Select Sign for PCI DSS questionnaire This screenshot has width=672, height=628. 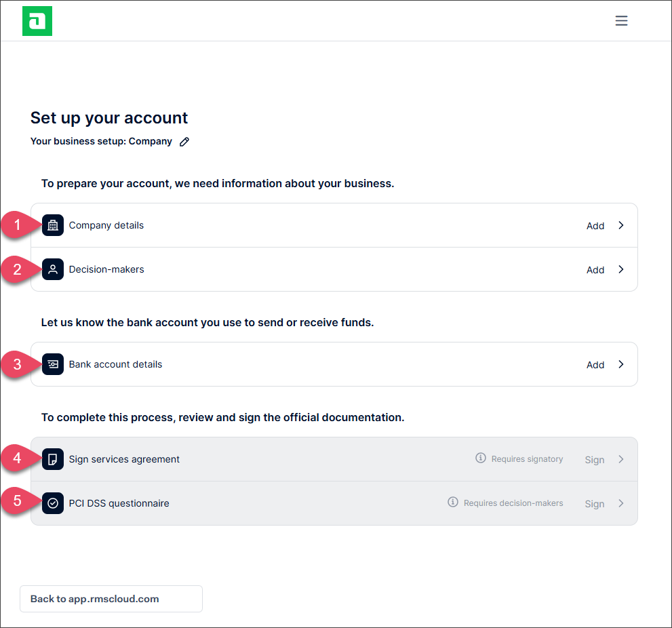click(595, 504)
